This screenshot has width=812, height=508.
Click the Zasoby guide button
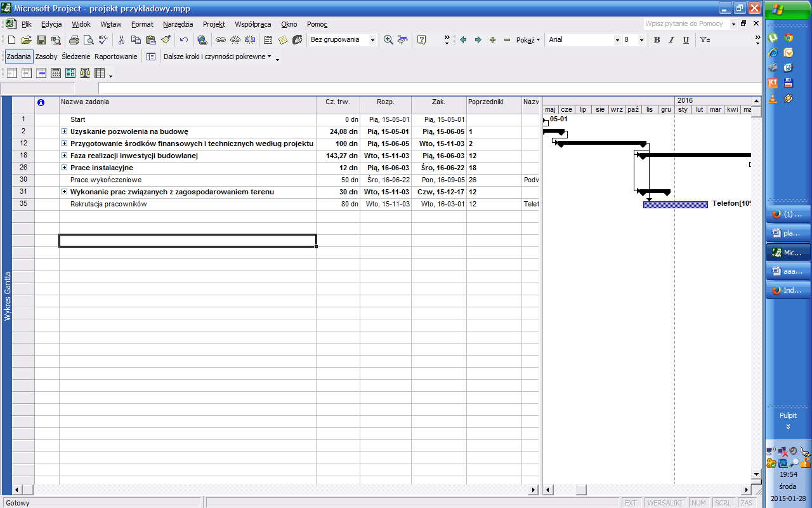click(x=46, y=57)
